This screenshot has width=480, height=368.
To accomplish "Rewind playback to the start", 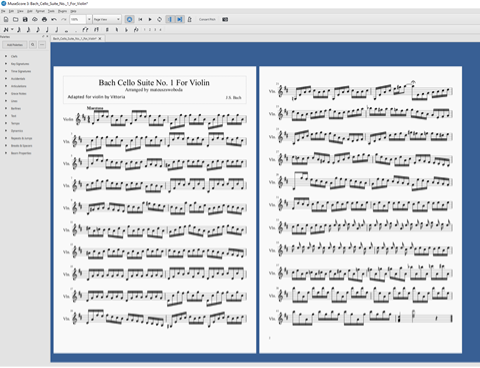I will click(140, 19).
